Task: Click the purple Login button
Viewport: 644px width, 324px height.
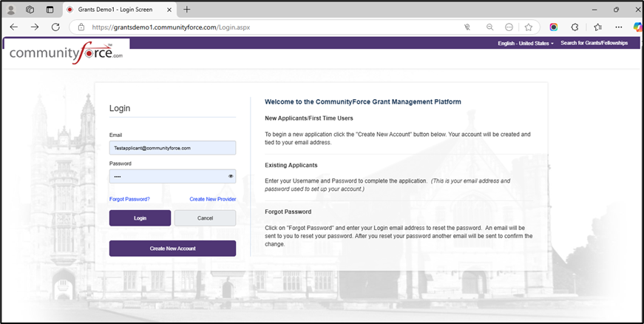Action: coord(140,218)
